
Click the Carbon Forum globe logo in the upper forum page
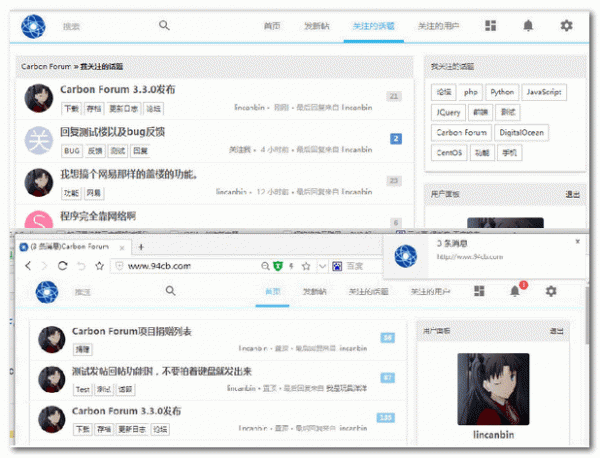pos(33,26)
